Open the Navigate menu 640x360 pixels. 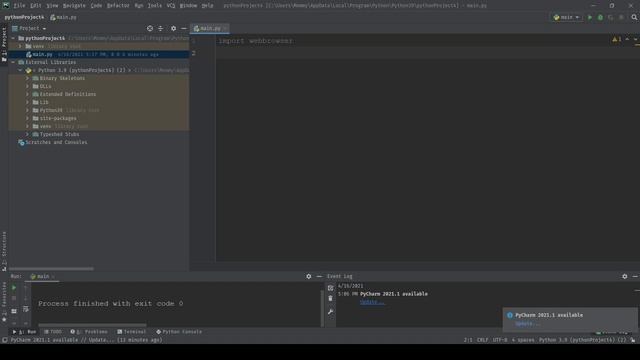74,6
